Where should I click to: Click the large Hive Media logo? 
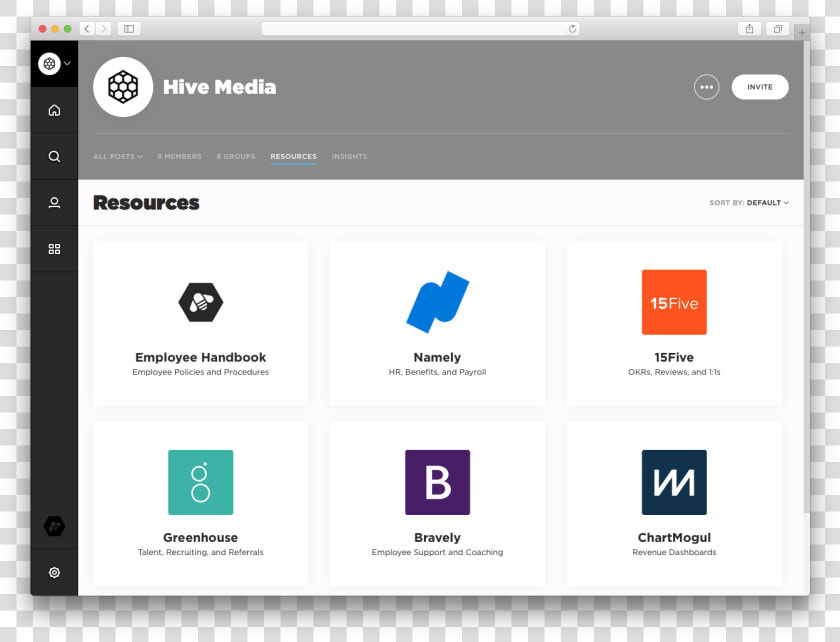click(x=123, y=87)
